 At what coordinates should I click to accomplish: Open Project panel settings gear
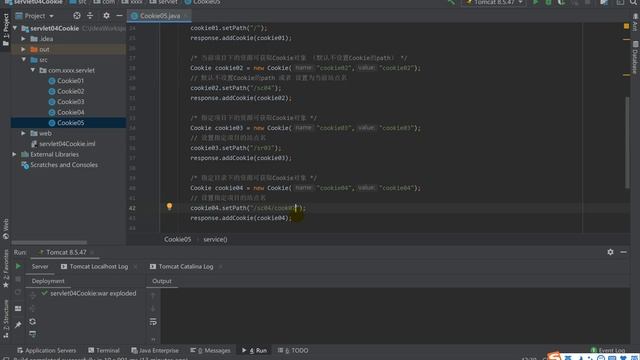click(x=106, y=16)
